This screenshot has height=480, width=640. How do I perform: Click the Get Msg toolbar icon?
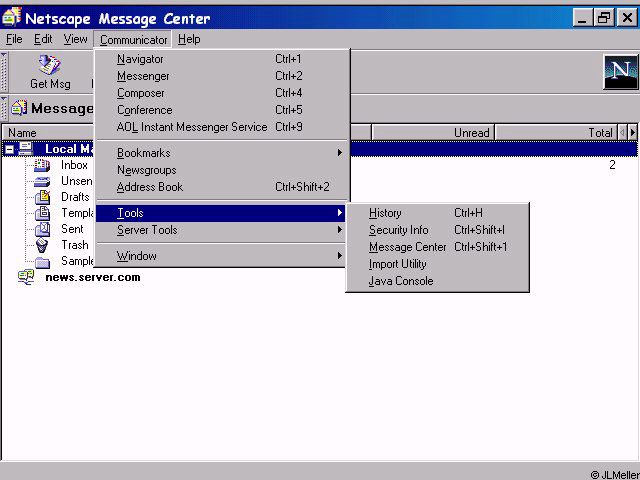click(x=49, y=64)
